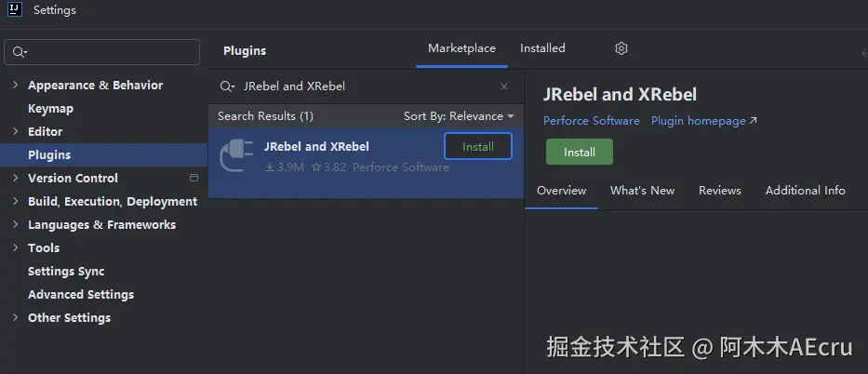
Task: Focus the settings search input field
Action: pos(101,52)
